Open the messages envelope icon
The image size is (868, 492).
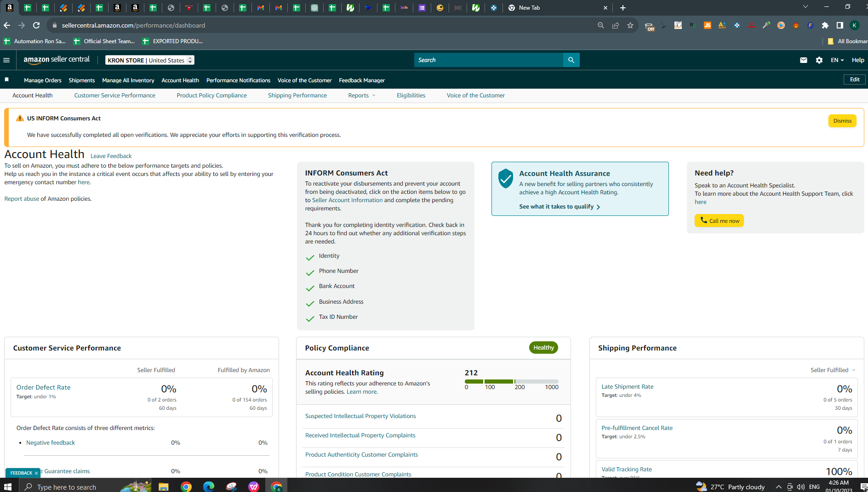[803, 60]
